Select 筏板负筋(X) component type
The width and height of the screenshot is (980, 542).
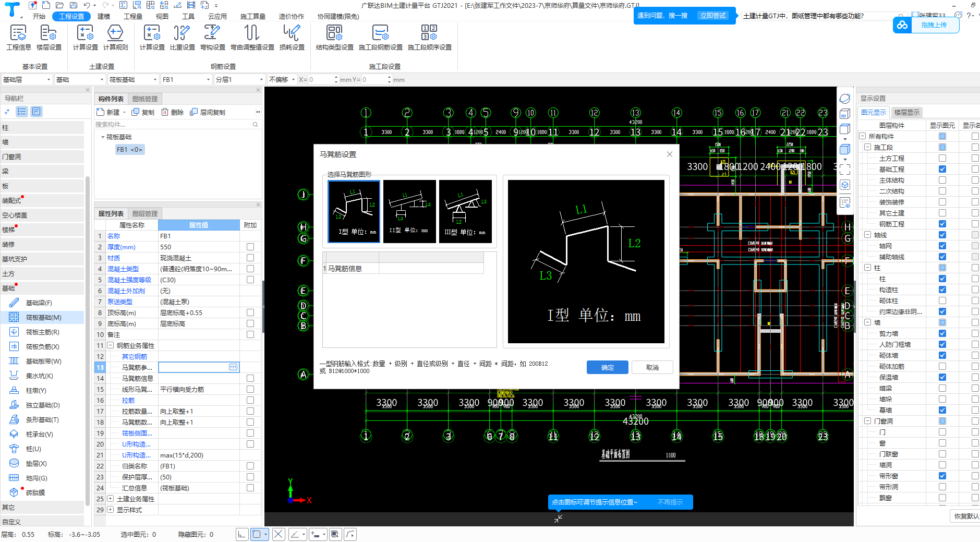tap(42, 346)
